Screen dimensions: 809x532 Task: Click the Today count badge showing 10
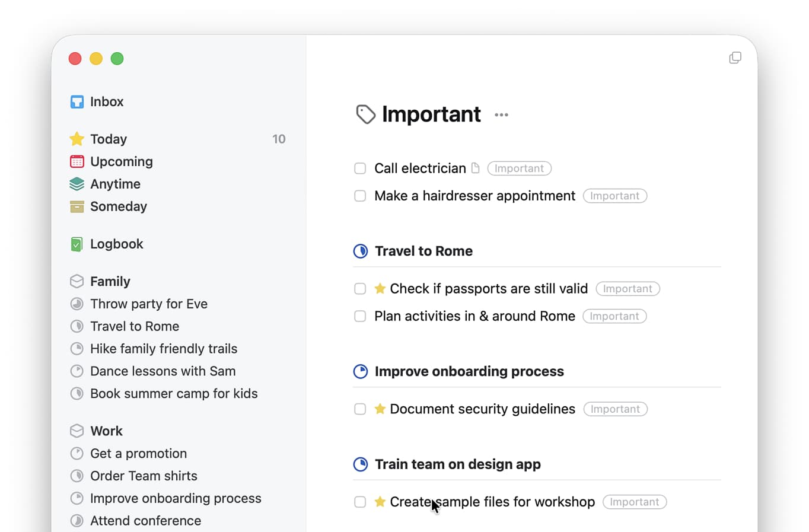click(x=279, y=139)
